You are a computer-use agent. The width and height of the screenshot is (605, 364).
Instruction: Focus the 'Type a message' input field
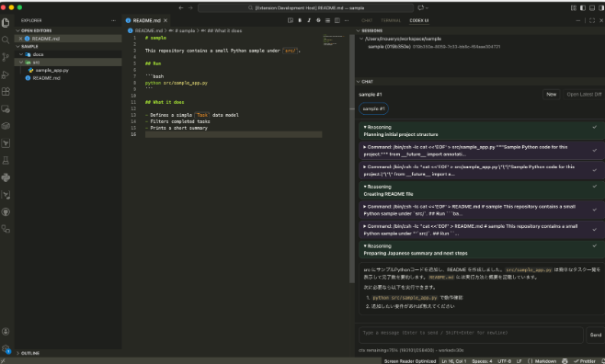click(x=471, y=335)
